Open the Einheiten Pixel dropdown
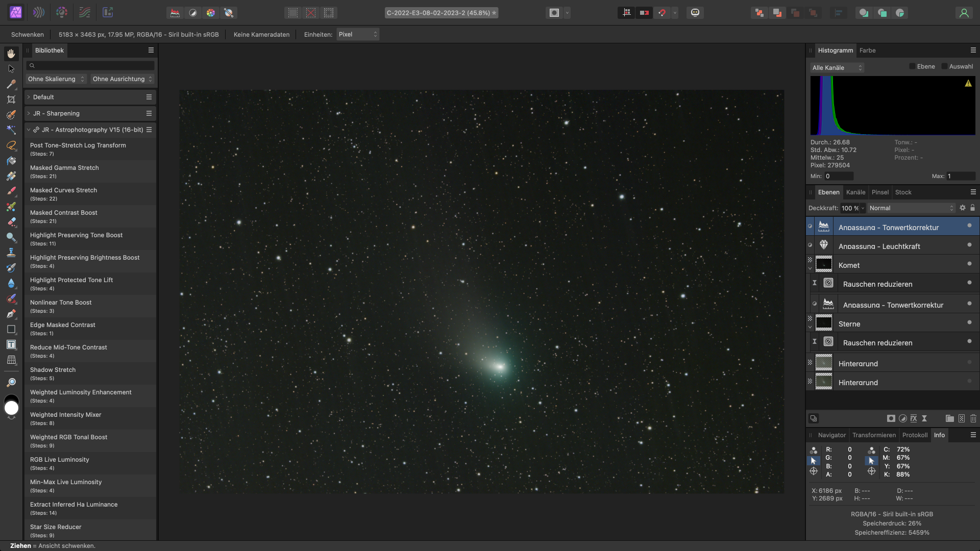 pyautogui.click(x=358, y=34)
